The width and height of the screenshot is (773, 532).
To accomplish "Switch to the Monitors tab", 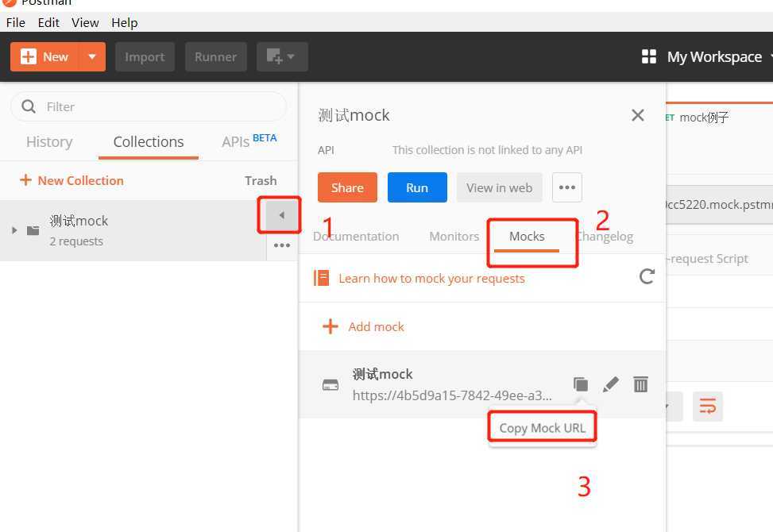I will (454, 237).
